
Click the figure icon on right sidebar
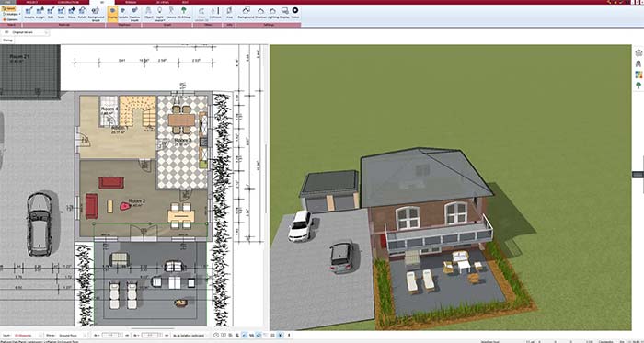tap(638, 63)
